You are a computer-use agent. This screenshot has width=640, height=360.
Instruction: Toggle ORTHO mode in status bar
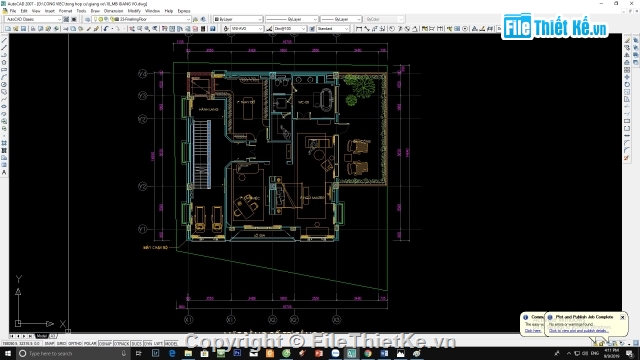pyautogui.click(x=75, y=344)
